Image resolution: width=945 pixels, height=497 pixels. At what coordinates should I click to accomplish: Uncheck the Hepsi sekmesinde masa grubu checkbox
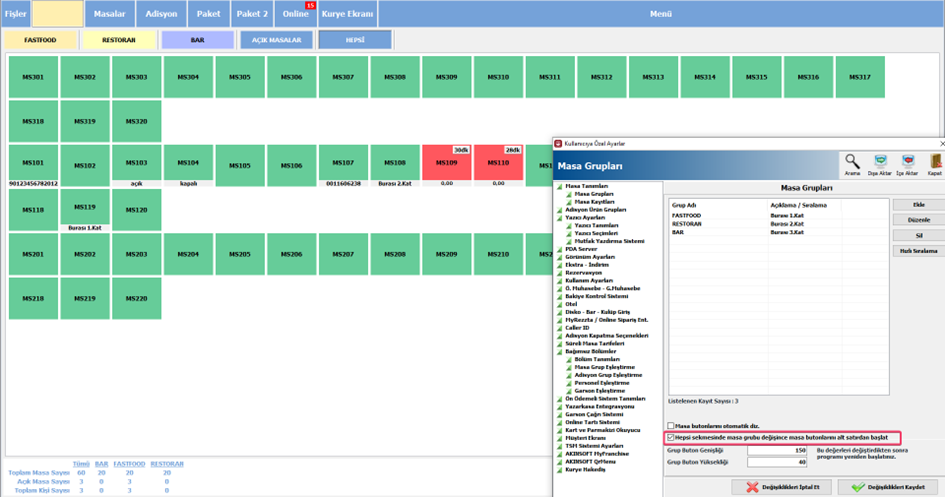(x=671, y=437)
